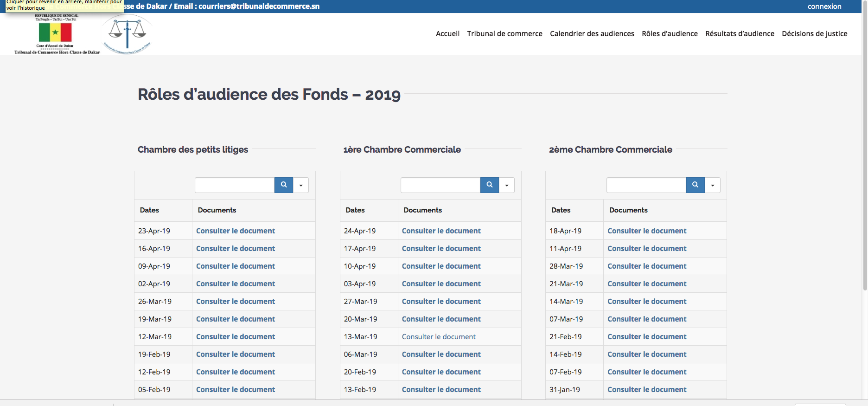868x406 pixels.
Task: Click search icon in 2ème Chambre Commerciale table
Action: point(695,185)
